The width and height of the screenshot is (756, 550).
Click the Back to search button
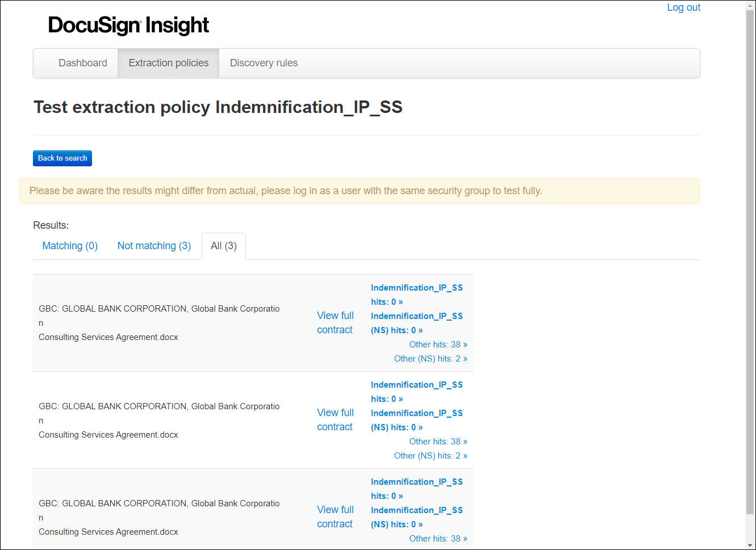[x=62, y=158]
